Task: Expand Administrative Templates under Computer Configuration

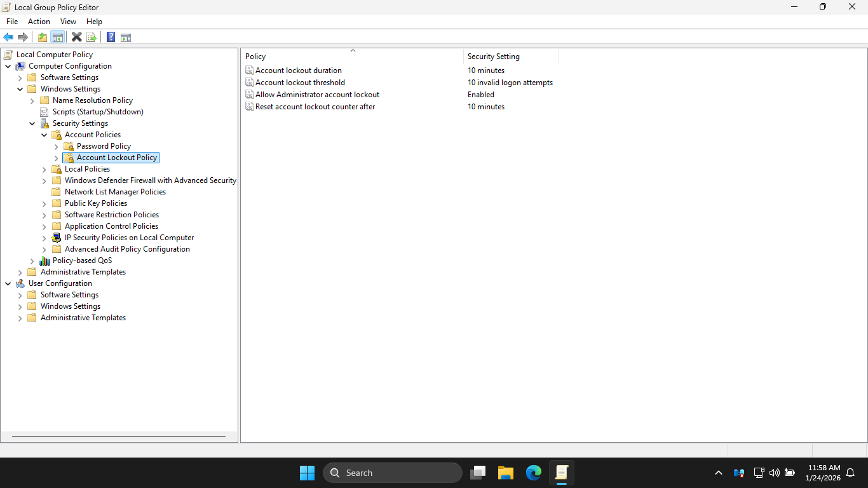Action: click(20, 272)
